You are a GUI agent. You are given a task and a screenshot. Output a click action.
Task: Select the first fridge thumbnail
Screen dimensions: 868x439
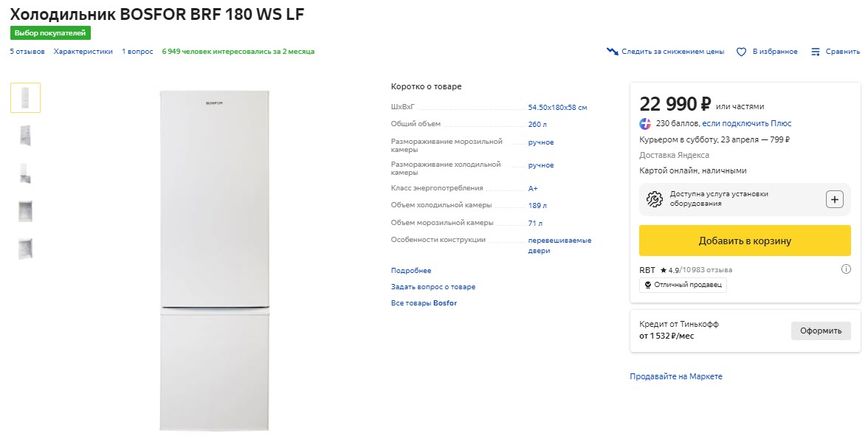point(25,97)
